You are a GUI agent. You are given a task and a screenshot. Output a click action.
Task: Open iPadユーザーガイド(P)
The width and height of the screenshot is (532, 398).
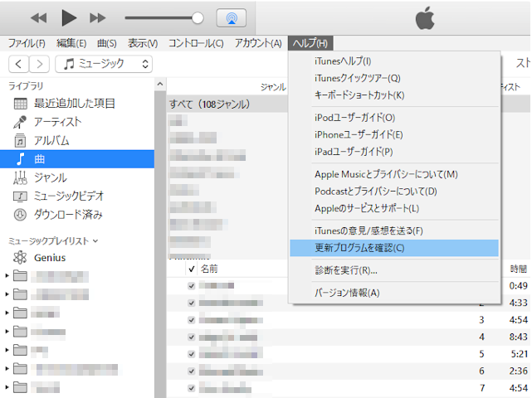pyautogui.click(x=394, y=152)
